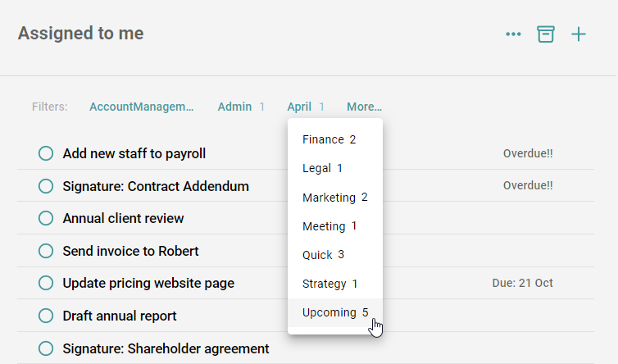Choose the Legal filter option
Screen dimensions: 618x364
pos(322,168)
